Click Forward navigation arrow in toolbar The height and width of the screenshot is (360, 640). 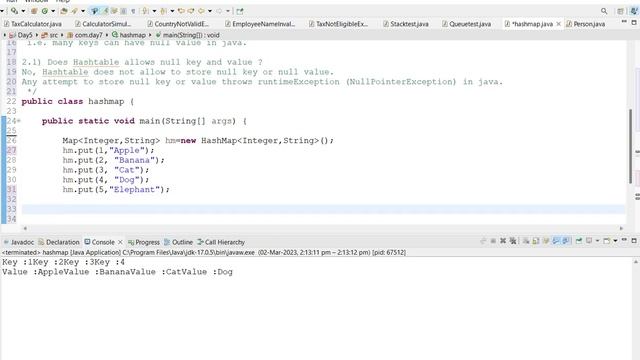219,11
